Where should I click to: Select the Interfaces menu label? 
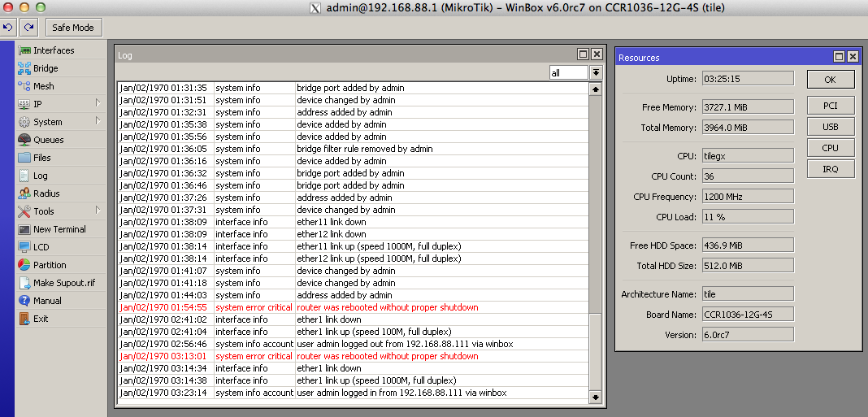(54, 50)
